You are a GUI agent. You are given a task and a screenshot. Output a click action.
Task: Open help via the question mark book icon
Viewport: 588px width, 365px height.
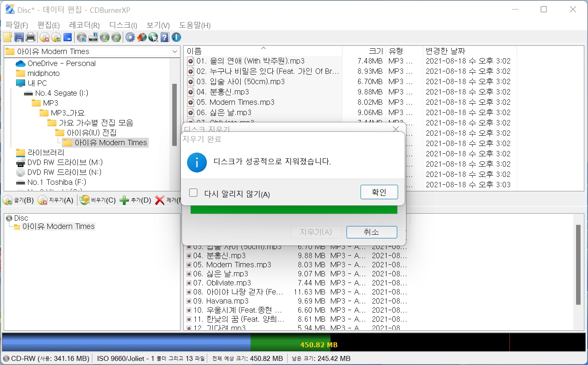(165, 38)
